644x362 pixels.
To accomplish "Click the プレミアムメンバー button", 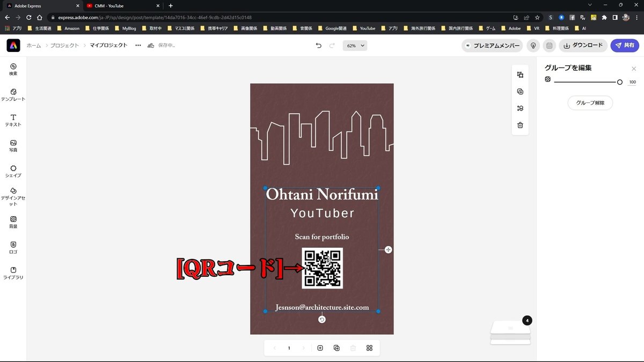I will click(x=492, y=46).
